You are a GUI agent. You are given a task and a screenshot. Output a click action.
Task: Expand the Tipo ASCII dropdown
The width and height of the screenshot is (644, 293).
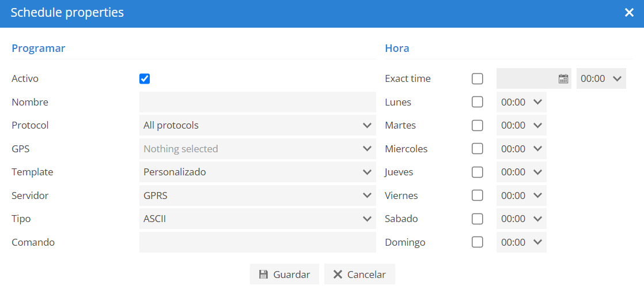coord(257,219)
